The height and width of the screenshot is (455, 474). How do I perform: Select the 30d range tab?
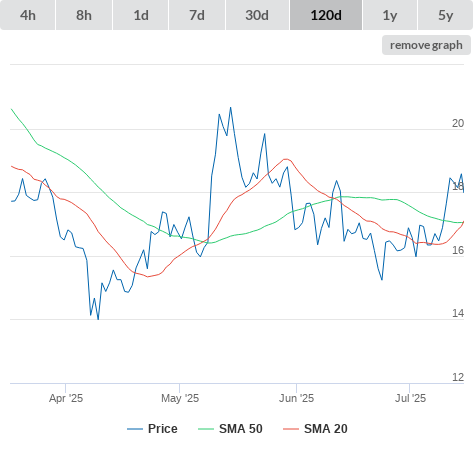pyautogui.click(x=257, y=15)
